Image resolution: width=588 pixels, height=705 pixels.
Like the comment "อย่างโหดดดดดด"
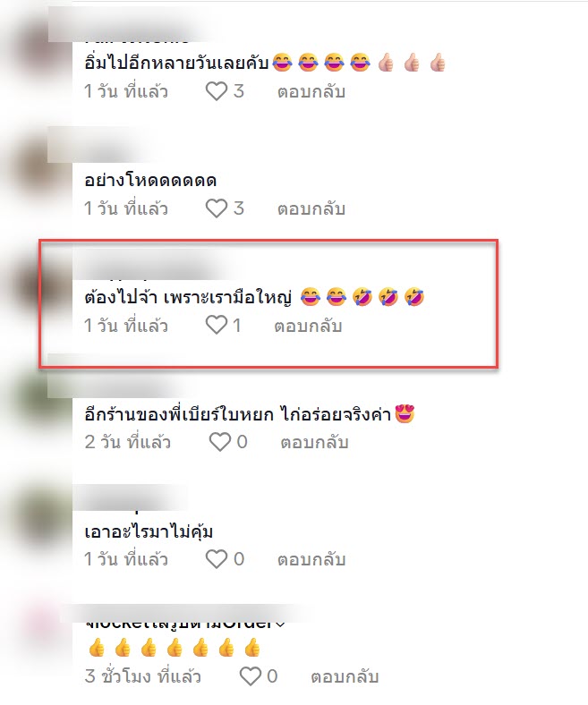(x=217, y=208)
